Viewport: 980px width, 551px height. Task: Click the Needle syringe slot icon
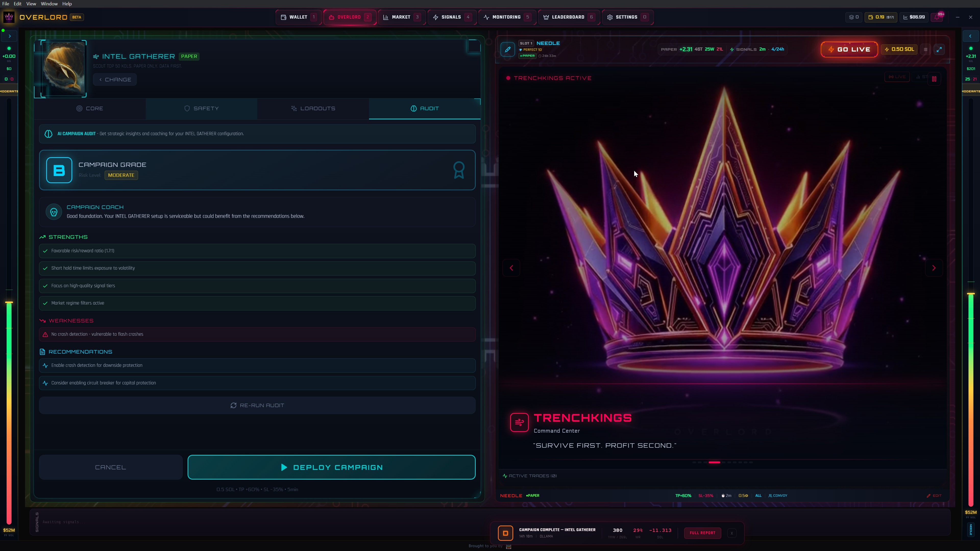coord(508,49)
